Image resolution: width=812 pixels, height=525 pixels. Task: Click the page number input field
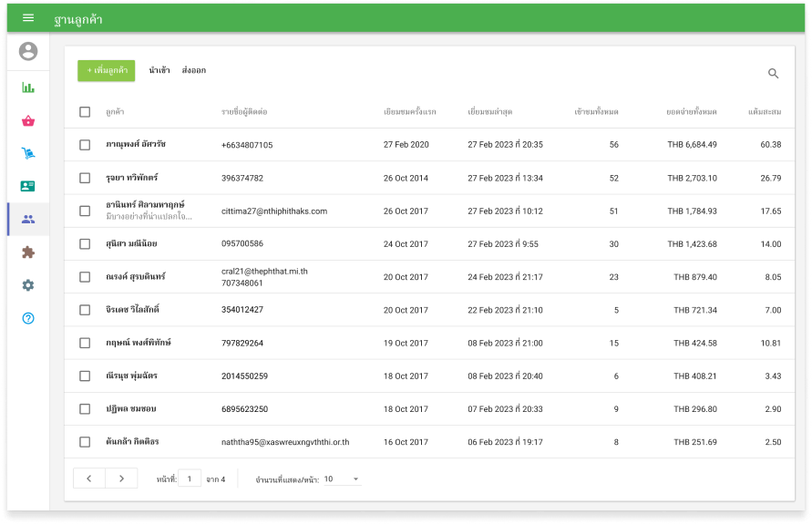(x=190, y=479)
